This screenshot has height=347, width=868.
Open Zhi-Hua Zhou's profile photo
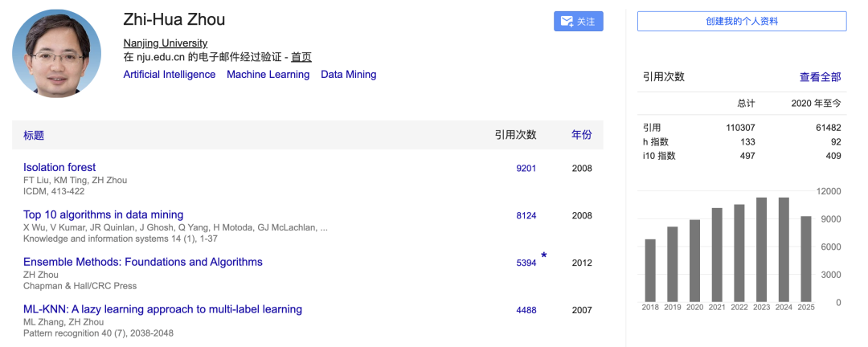point(57,53)
